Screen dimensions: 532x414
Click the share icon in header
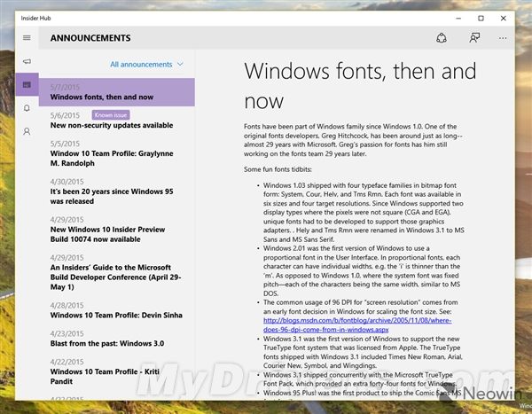coord(442,38)
